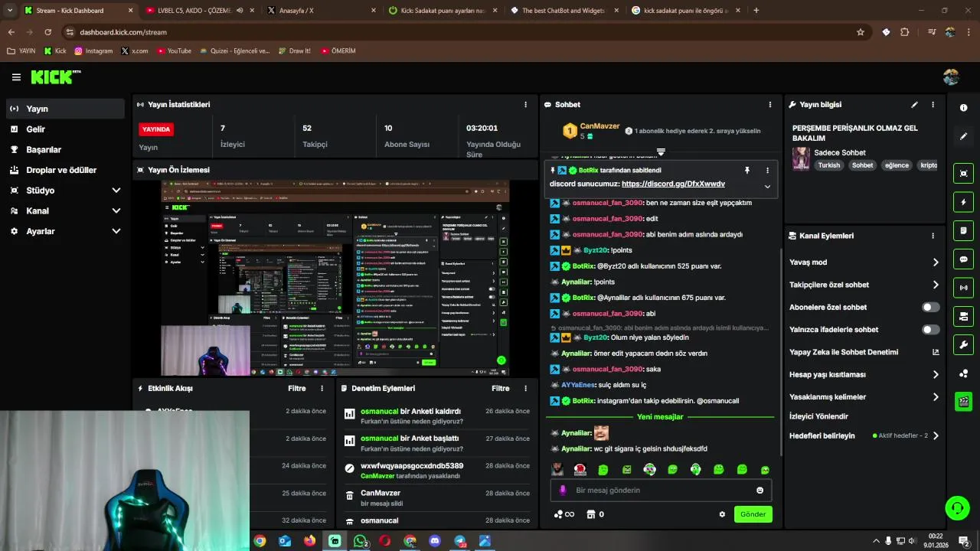Click the channel points infinity icon
The height and width of the screenshot is (551, 980).
[563, 514]
